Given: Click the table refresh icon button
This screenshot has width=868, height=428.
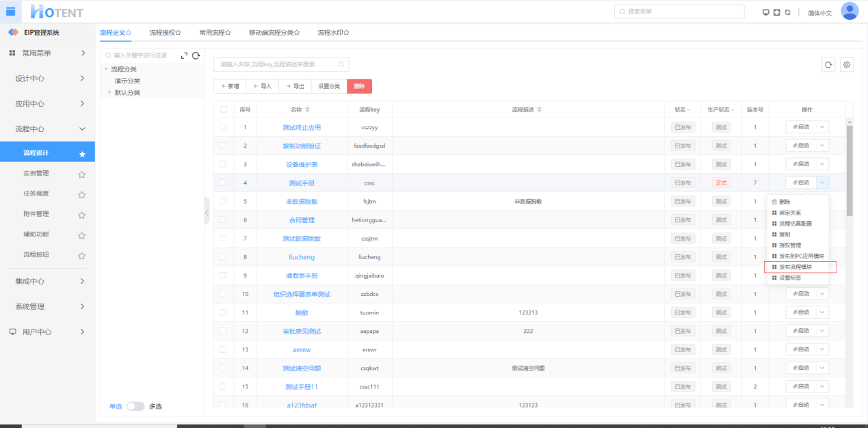Looking at the screenshot, I should click(828, 64).
